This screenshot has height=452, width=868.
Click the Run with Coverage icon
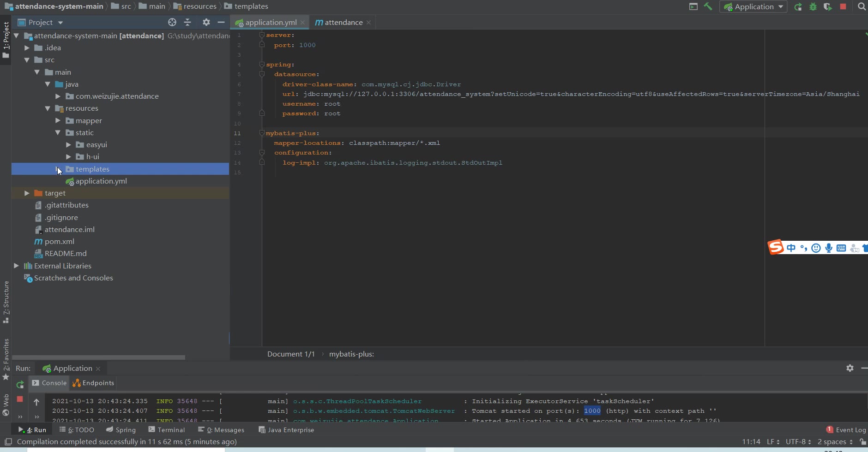tap(828, 6)
